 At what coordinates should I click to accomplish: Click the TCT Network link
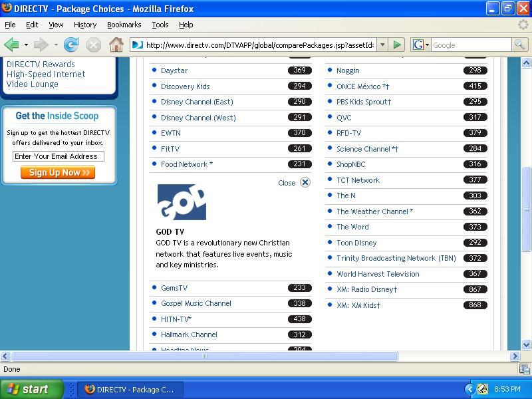click(358, 180)
